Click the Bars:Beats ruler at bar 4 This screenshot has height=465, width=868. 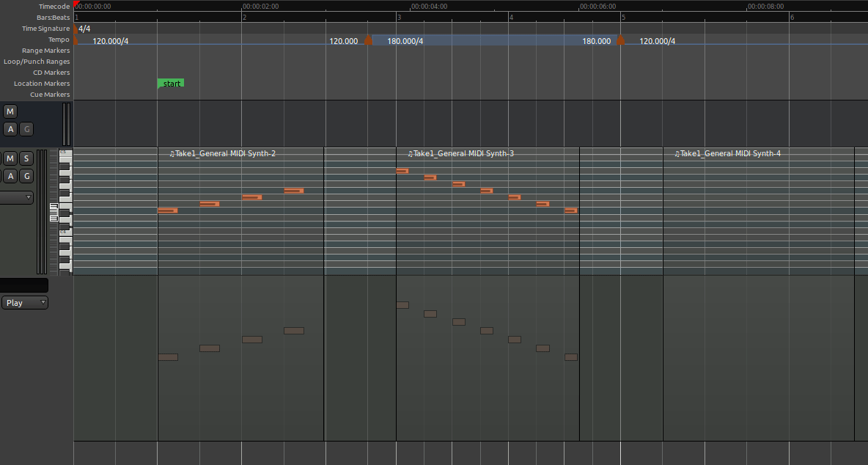511,17
